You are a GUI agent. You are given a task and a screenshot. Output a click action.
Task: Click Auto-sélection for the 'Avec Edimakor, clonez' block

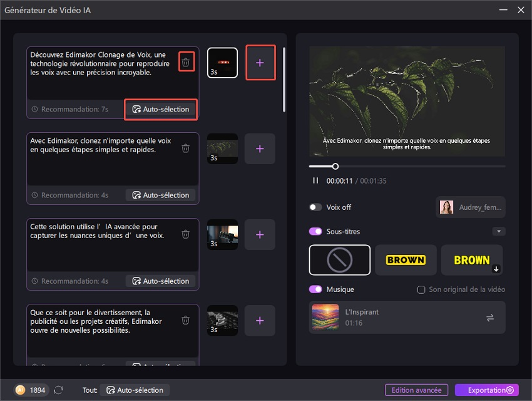[x=161, y=195]
